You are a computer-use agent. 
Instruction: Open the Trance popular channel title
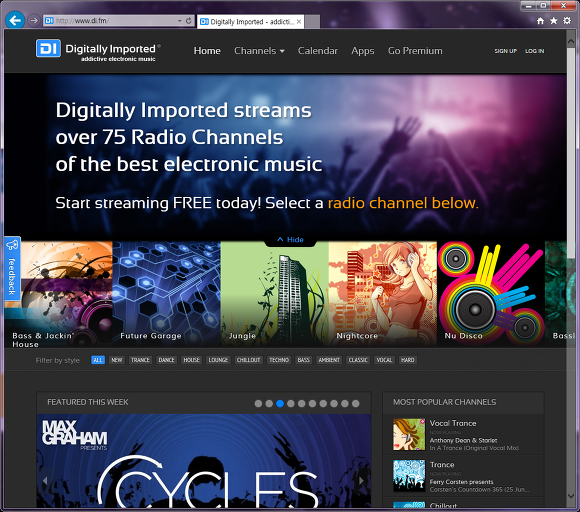[x=442, y=465]
